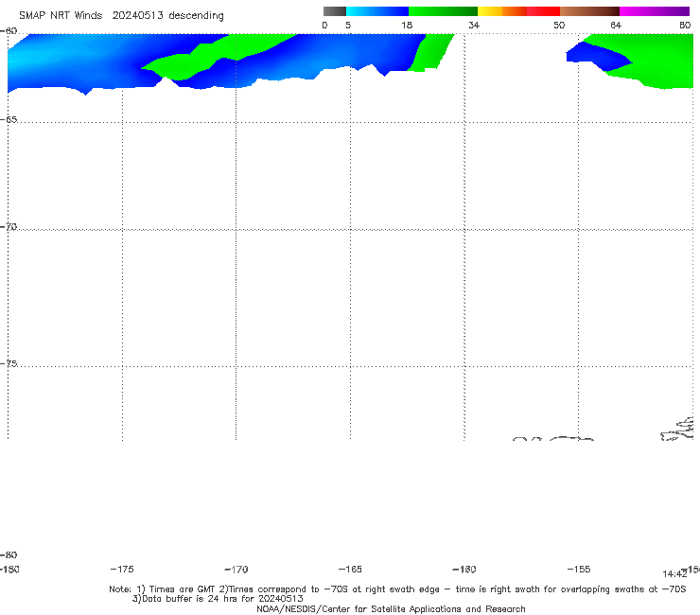Click the brown 50-64 color bar segment
Screen dimensions: 700x615
(x=589, y=11)
